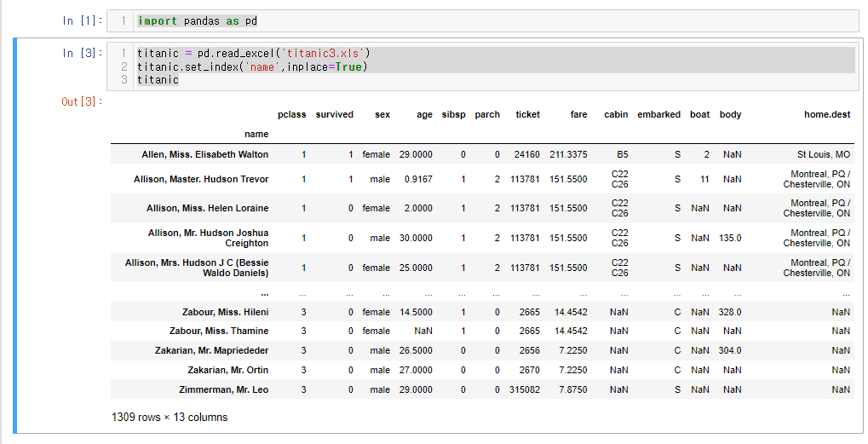Select row Allison, Mrs. Hudson J C
The width and height of the screenshot is (868, 444).
coord(482,268)
